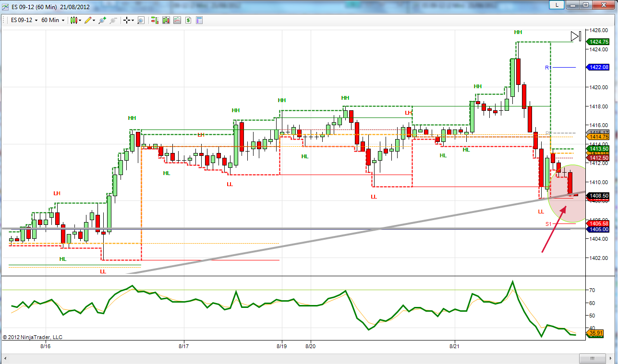The width and height of the screenshot is (618, 364).
Task: Click the zoom frame magnifier icon
Action: pos(141,20)
